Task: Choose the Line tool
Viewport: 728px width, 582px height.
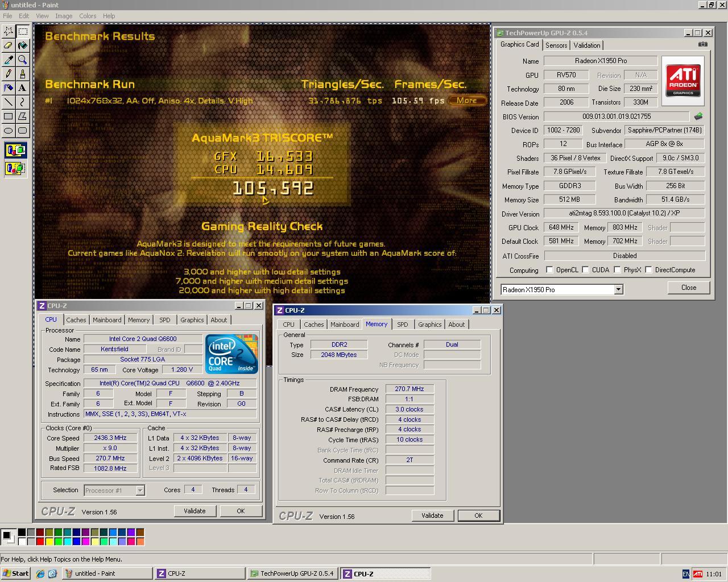Action: pos(9,102)
